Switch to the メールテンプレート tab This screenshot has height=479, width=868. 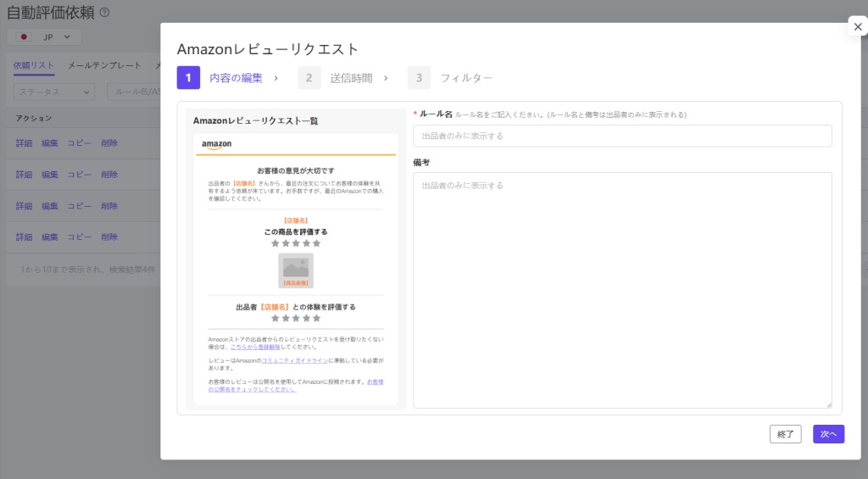[104, 65]
